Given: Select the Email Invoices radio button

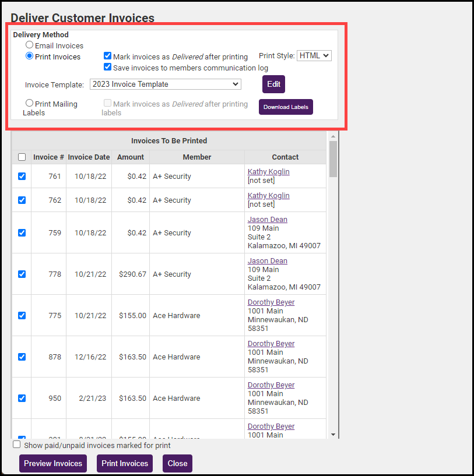Looking at the screenshot, I should pos(29,45).
